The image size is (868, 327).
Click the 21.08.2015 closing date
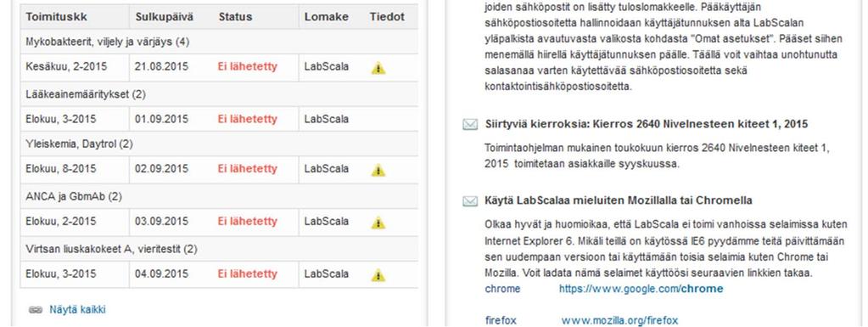click(x=162, y=66)
